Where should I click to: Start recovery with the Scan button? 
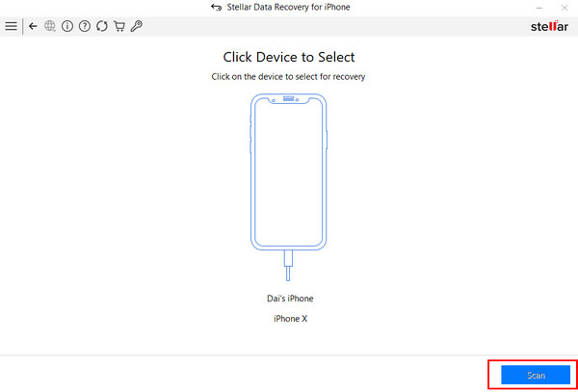(x=536, y=375)
